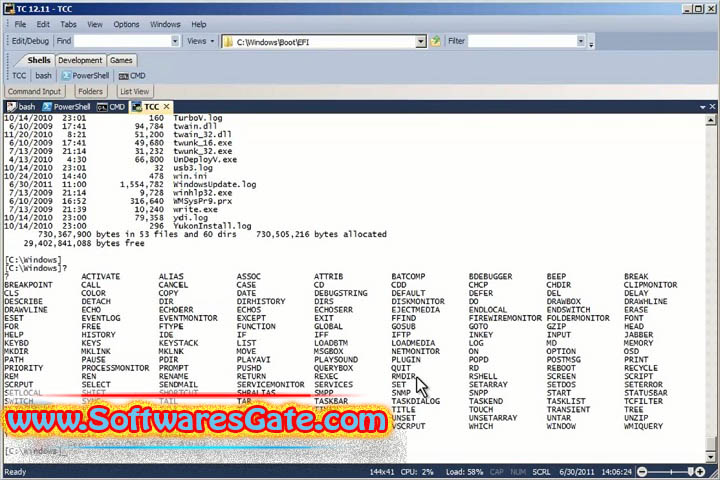Close the TCC tab
This screenshot has height=480, width=720.
coord(167,107)
